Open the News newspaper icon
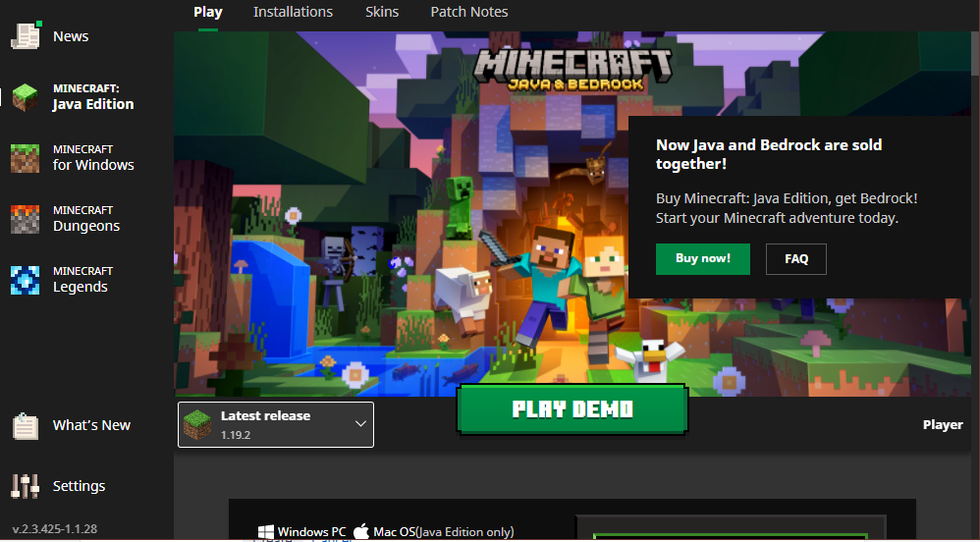The height and width of the screenshot is (542, 980). point(26,35)
